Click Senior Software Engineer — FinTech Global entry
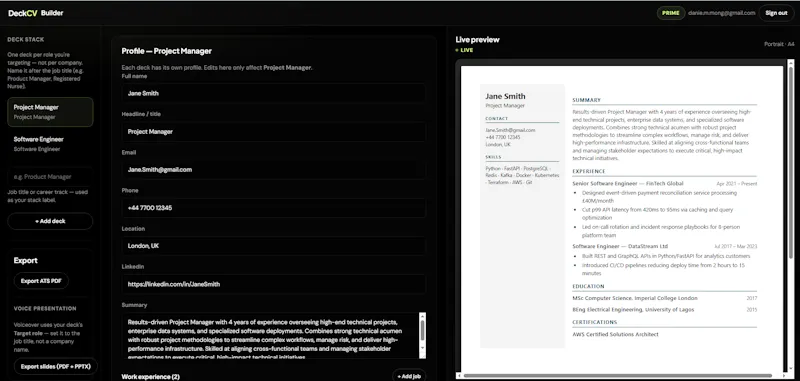Image resolution: width=800 pixels, height=381 pixels. click(x=628, y=183)
